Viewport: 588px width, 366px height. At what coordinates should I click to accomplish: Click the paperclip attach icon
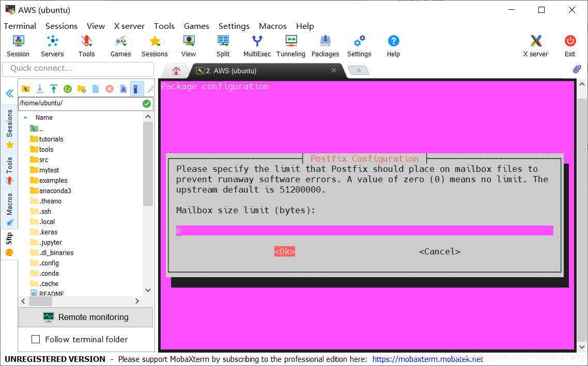(577, 69)
